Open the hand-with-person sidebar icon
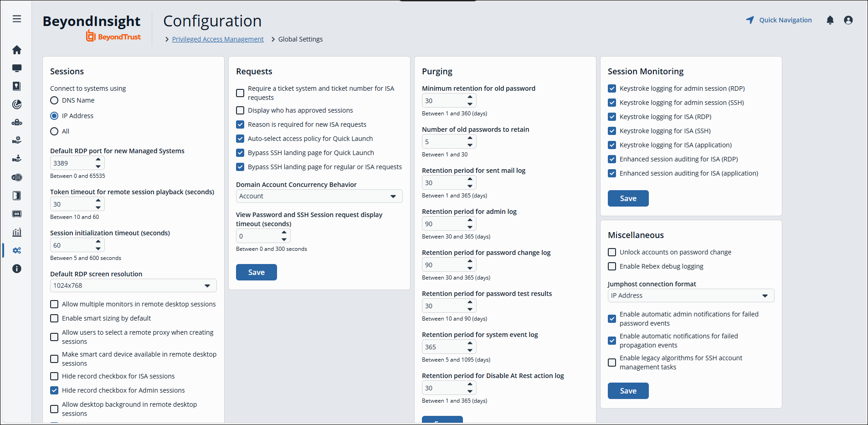The image size is (868, 425). (x=17, y=159)
